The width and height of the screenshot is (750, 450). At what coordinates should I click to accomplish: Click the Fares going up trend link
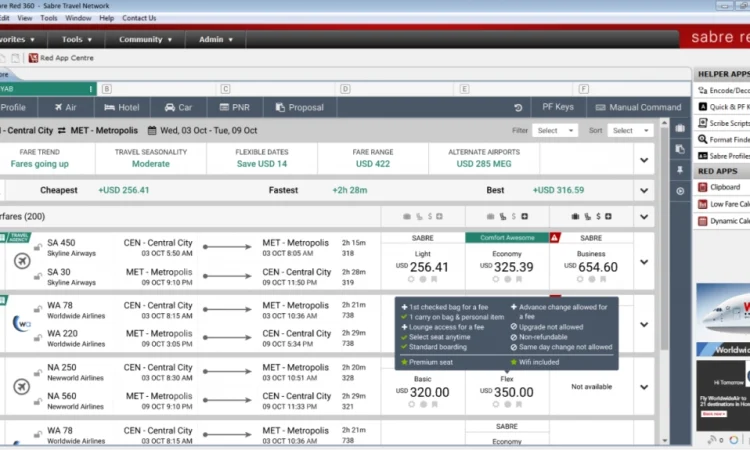coord(40,164)
